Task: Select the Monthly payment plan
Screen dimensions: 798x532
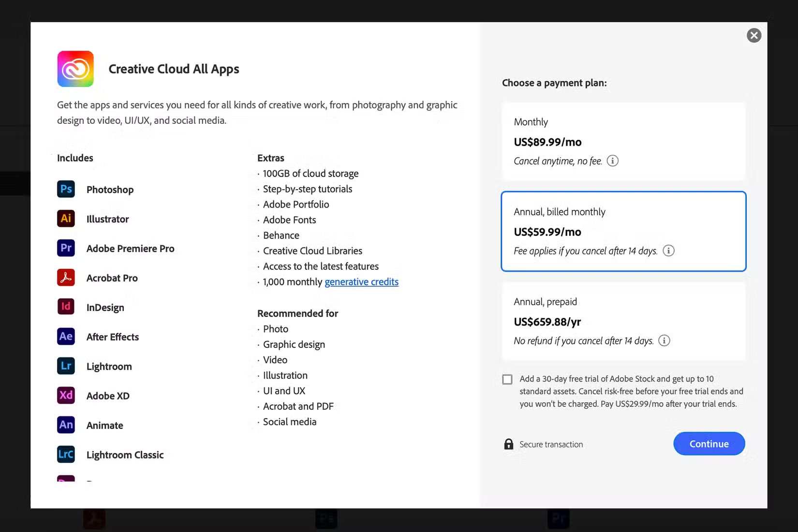Action: click(623, 141)
